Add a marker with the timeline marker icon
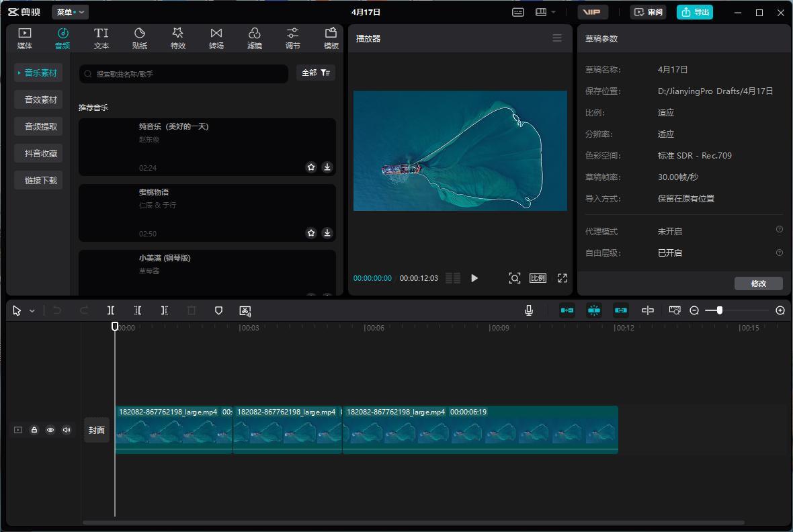Image resolution: width=793 pixels, height=532 pixels. 218,310
